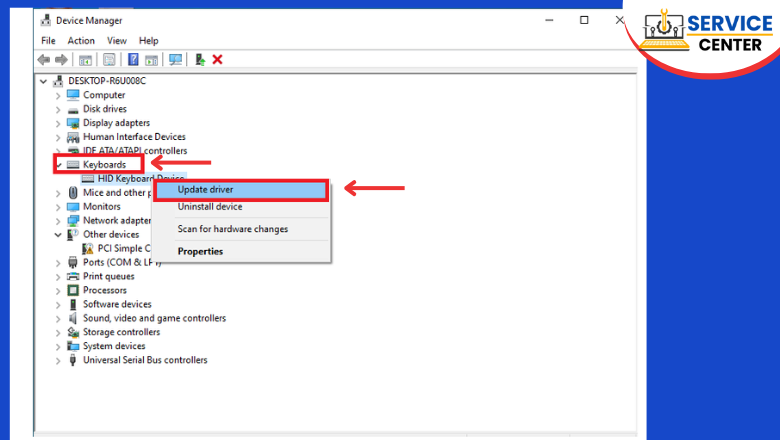
Task: Click the Storage controllers category icon
Action: (73, 332)
